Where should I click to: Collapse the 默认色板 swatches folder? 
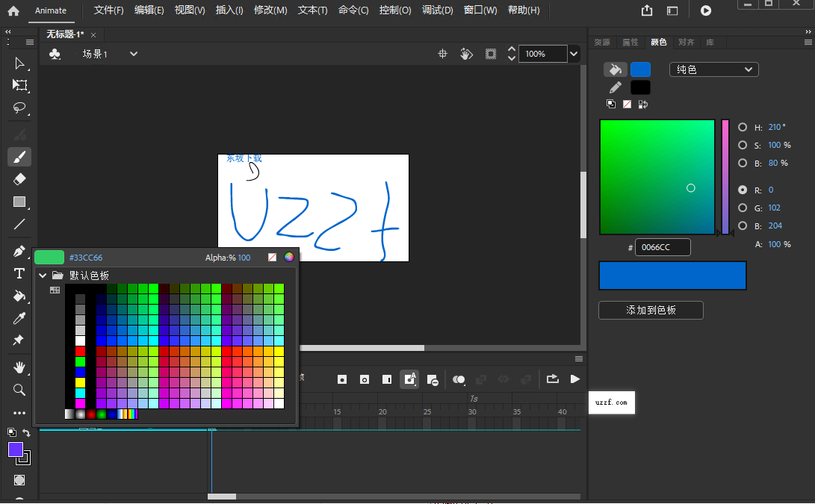coord(43,274)
